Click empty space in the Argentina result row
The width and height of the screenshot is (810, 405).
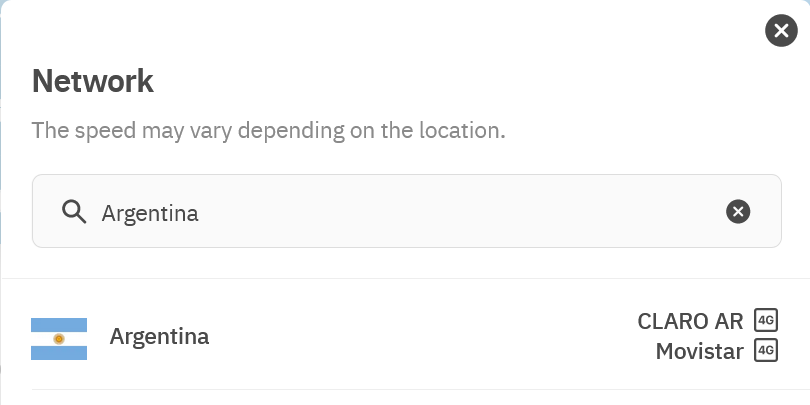(420, 336)
